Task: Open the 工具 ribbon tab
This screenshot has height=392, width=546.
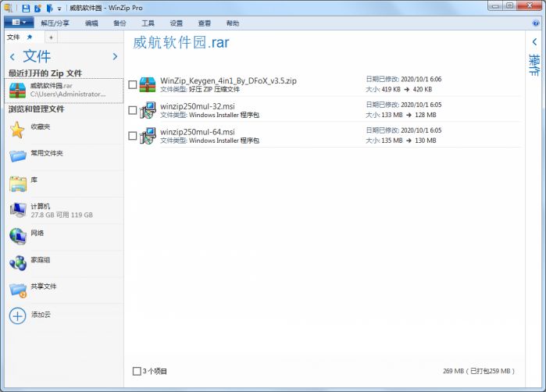Action: click(148, 23)
